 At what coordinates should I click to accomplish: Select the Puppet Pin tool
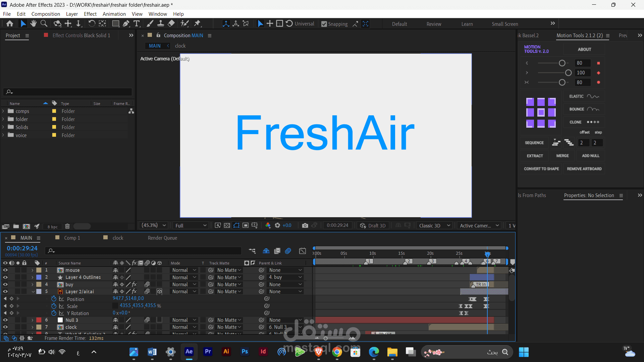(197, 23)
